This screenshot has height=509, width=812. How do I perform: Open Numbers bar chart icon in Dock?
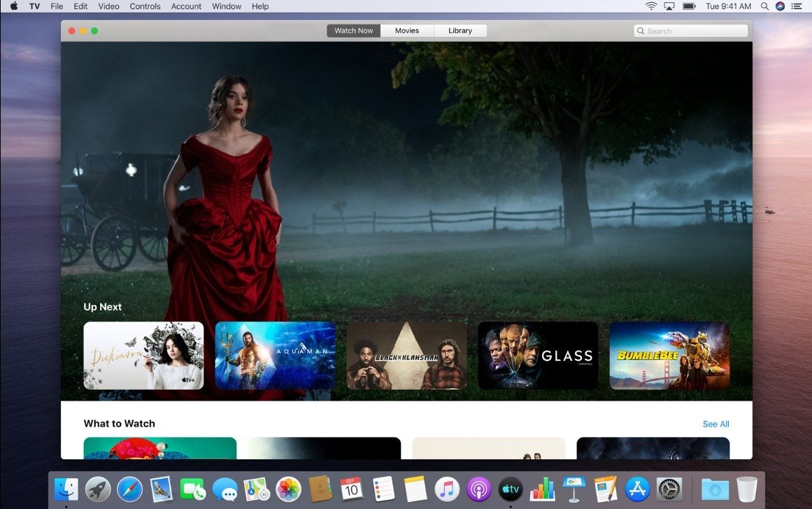pyautogui.click(x=542, y=489)
